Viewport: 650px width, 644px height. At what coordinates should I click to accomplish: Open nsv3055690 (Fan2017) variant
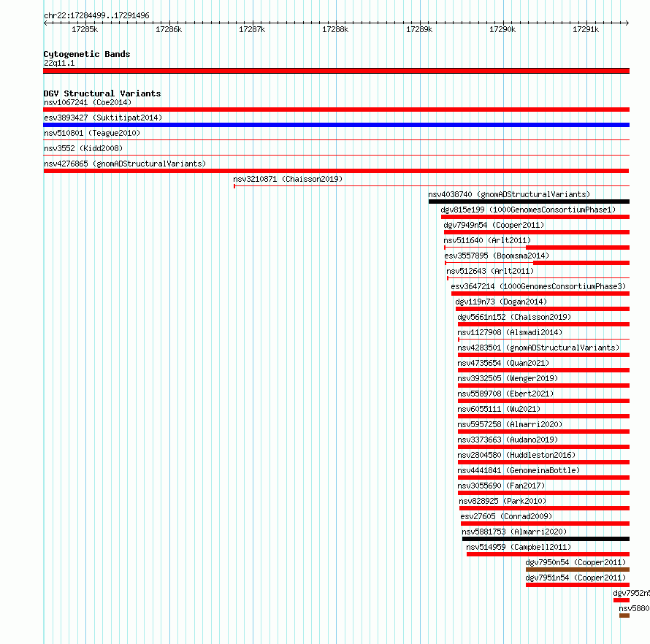click(x=501, y=486)
